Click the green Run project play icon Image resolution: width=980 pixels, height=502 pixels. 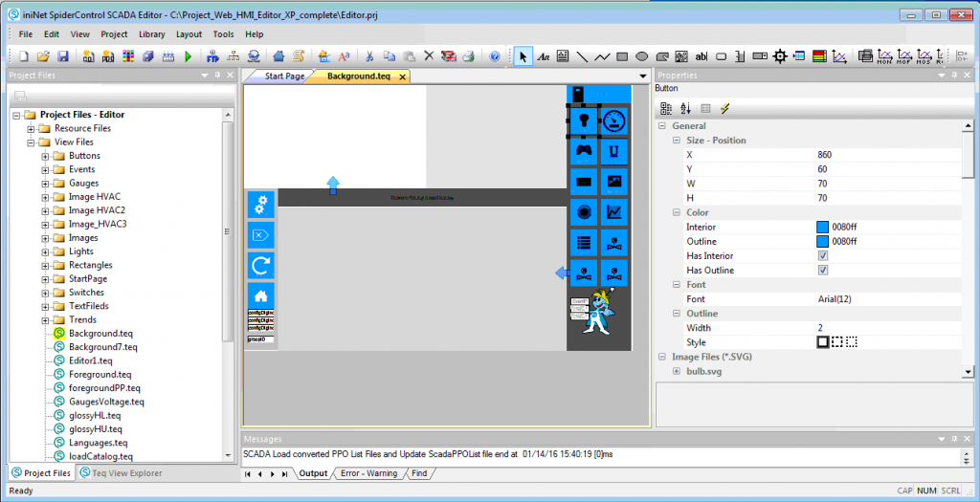[x=189, y=56]
